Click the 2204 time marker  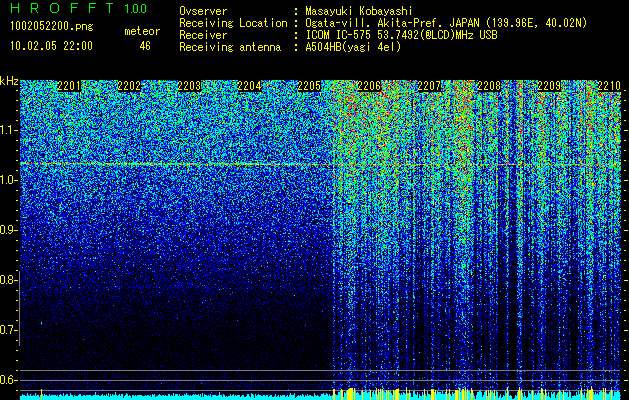[249, 86]
